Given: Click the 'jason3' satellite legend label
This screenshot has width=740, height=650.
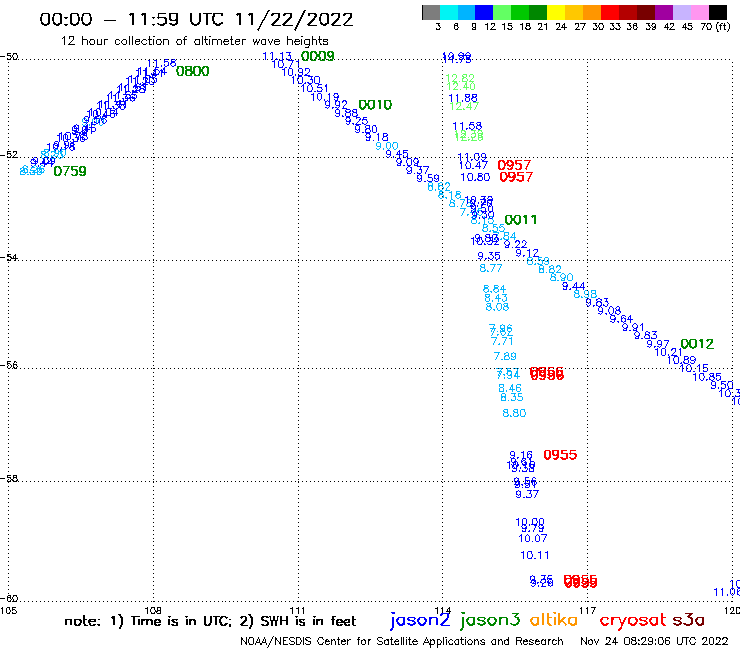Looking at the screenshot, I should (489, 620).
